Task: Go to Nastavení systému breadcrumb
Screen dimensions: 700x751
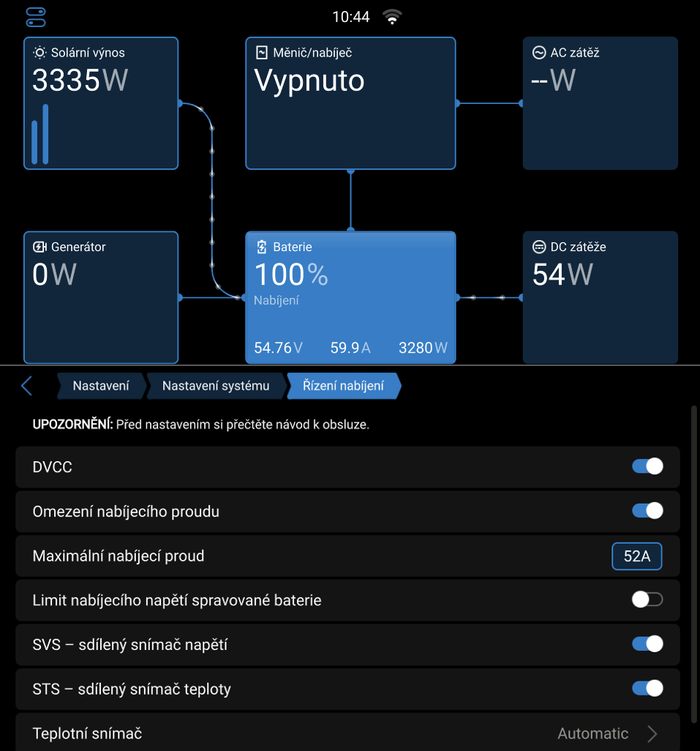Action: (x=216, y=386)
